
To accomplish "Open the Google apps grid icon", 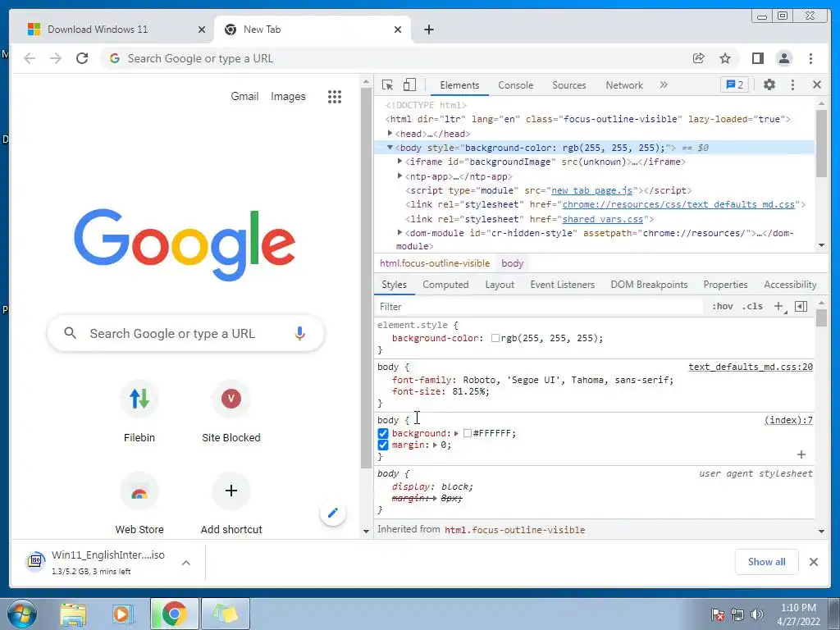I will click(335, 97).
